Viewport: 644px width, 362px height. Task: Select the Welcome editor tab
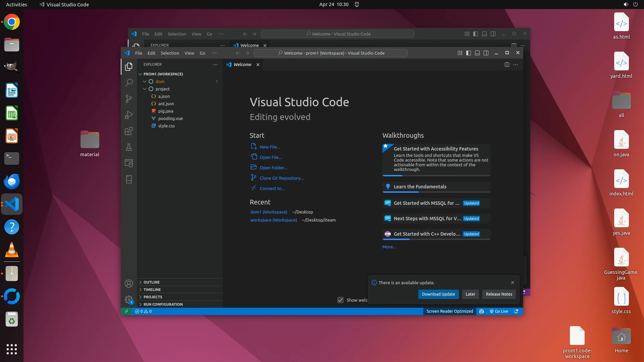point(242,64)
